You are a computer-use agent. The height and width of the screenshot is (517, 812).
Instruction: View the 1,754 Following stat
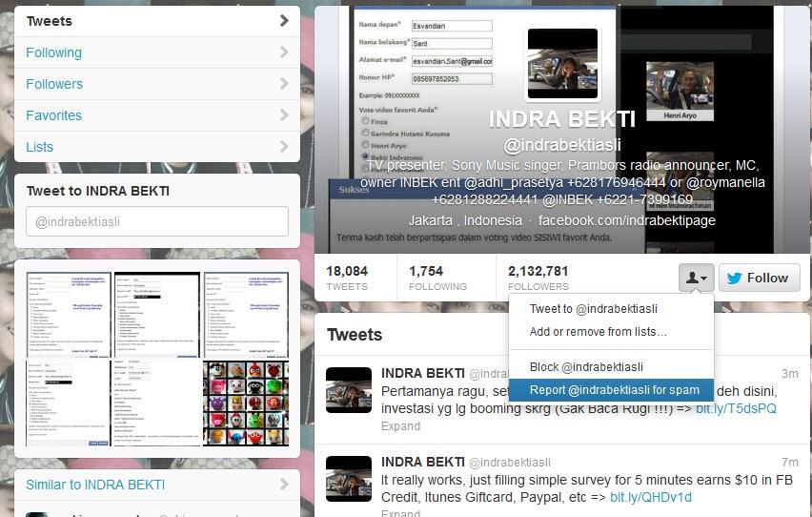click(x=437, y=278)
